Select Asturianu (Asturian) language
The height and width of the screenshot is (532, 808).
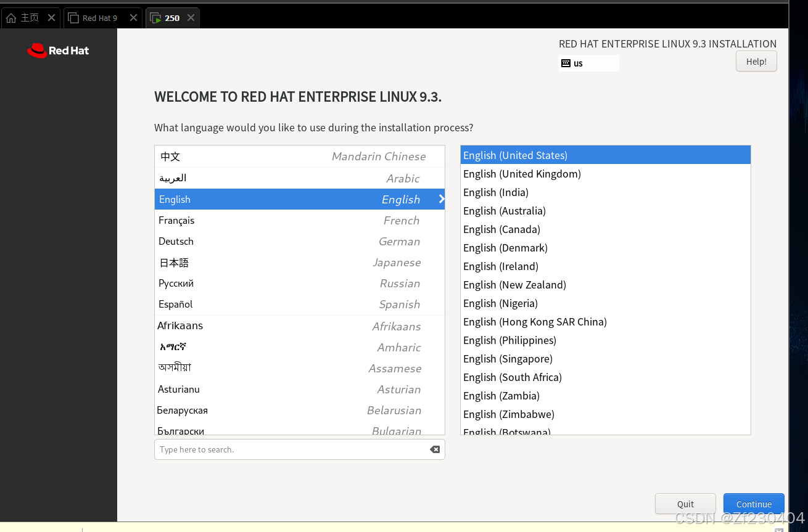(299, 389)
